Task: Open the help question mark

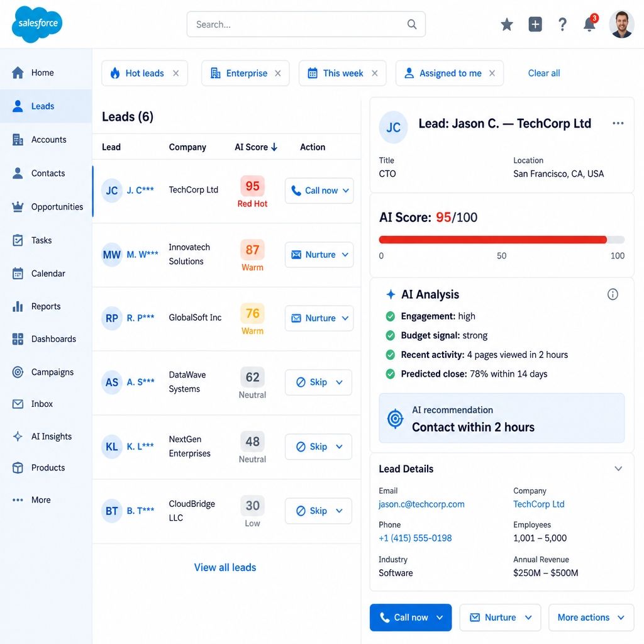Action: click(x=562, y=25)
